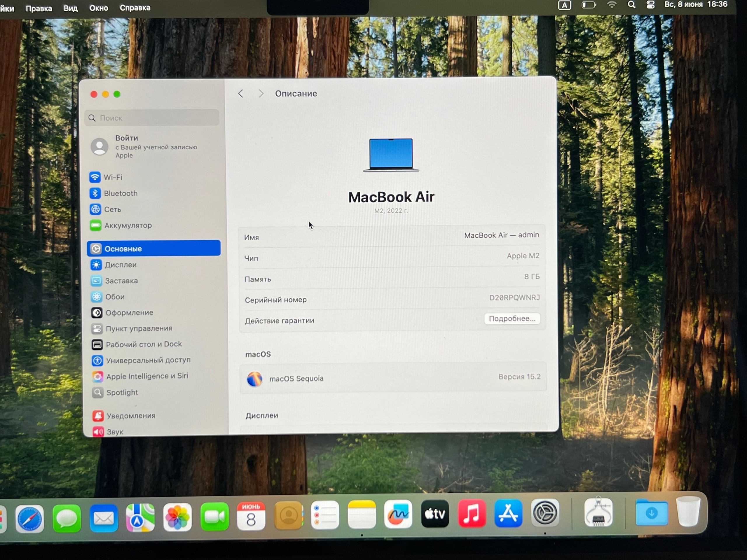
Task: Go forward with the right chevron
Action: tap(261, 94)
